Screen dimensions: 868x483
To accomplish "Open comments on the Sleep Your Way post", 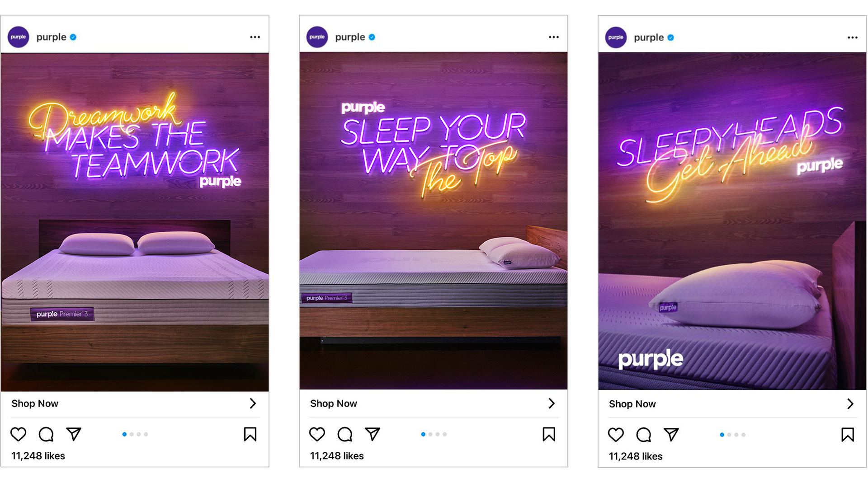I will 345,434.
